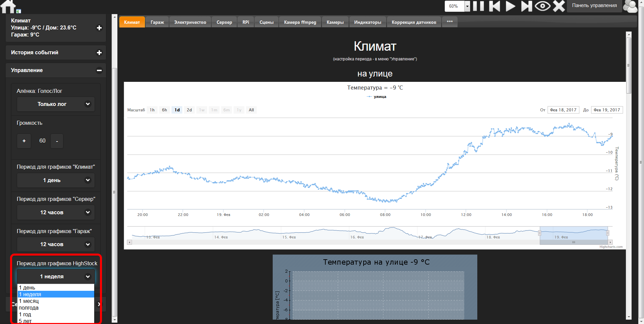Switch to the Гараж tab
The width and height of the screenshot is (644, 324).
coord(157,22)
